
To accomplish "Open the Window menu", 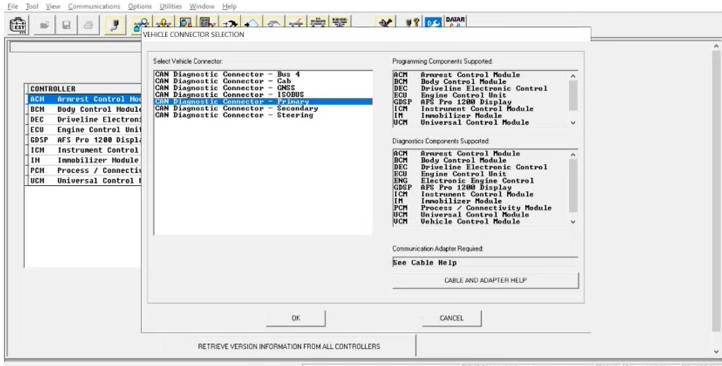I will 202,6.
